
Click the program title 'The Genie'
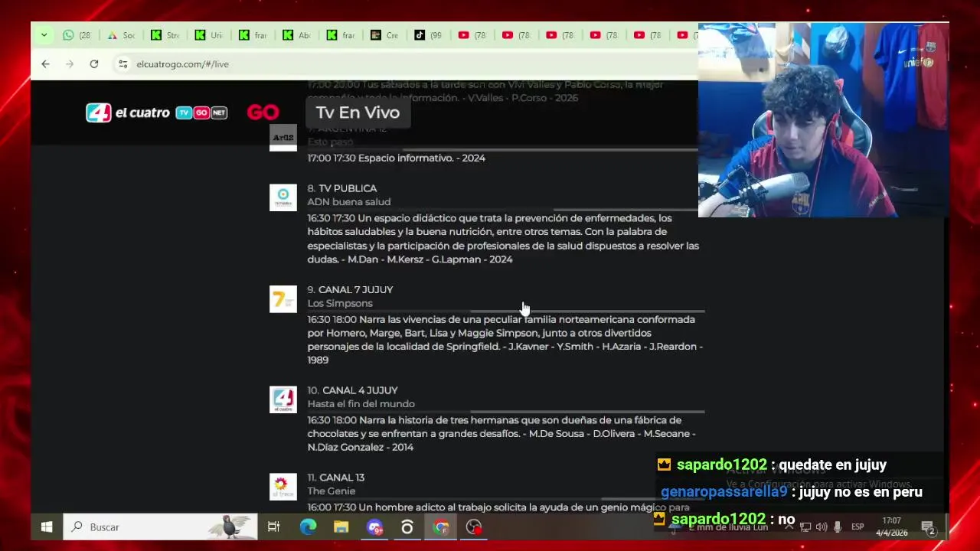pyautogui.click(x=332, y=491)
